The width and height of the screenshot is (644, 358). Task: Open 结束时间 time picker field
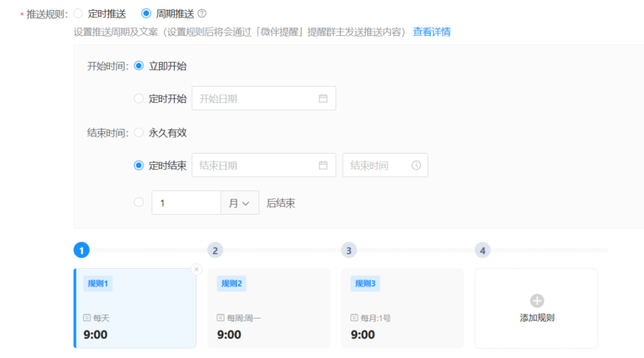point(379,165)
